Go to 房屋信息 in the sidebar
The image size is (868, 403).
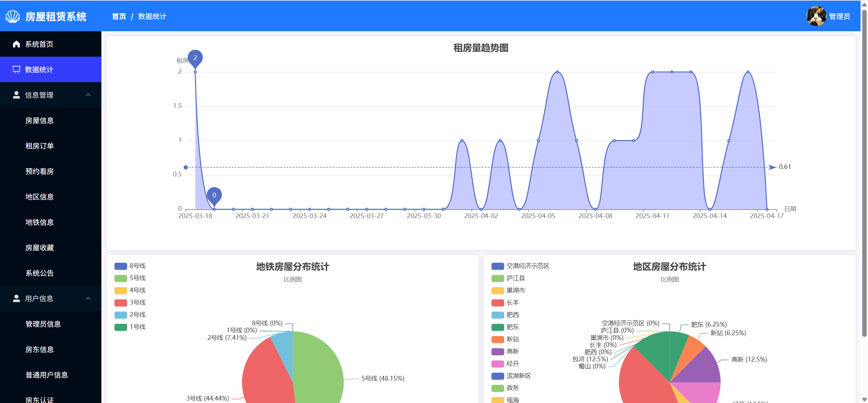pos(40,120)
